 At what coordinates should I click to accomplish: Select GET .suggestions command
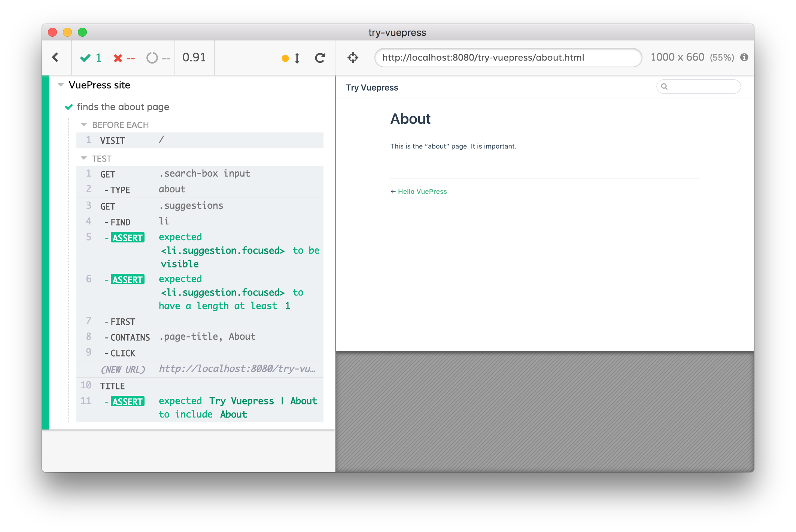click(x=200, y=206)
